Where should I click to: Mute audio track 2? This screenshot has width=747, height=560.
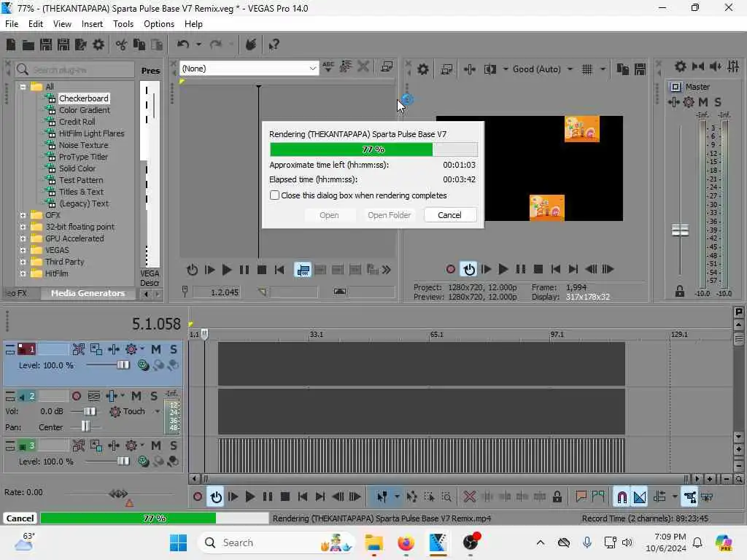136,396
